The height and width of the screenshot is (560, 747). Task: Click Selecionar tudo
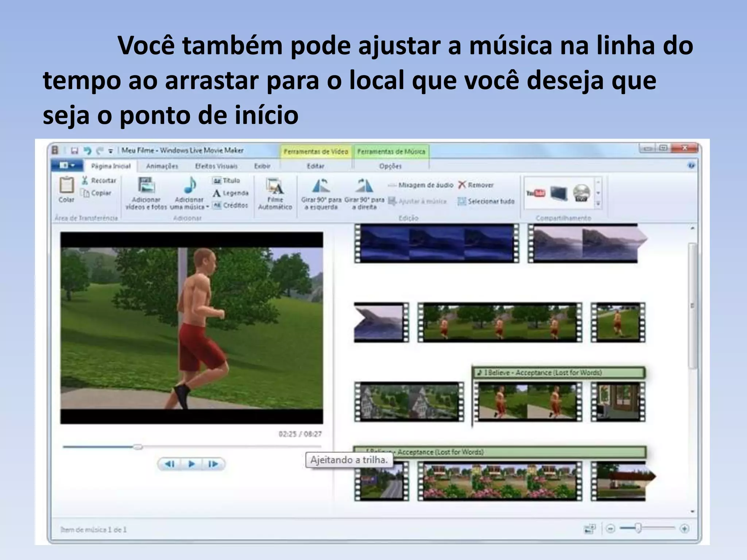point(486,201)
